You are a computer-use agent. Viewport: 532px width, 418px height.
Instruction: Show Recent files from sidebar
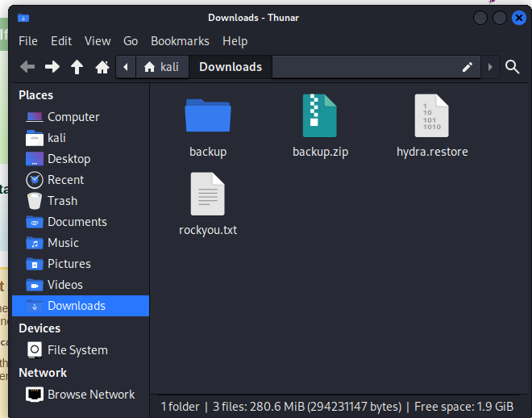tap(81, 180)
